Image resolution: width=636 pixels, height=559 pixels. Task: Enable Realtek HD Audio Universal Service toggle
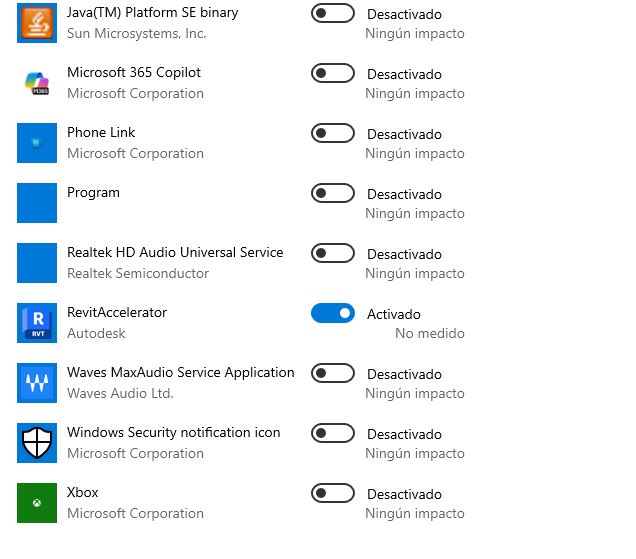[x=333, y=254]
